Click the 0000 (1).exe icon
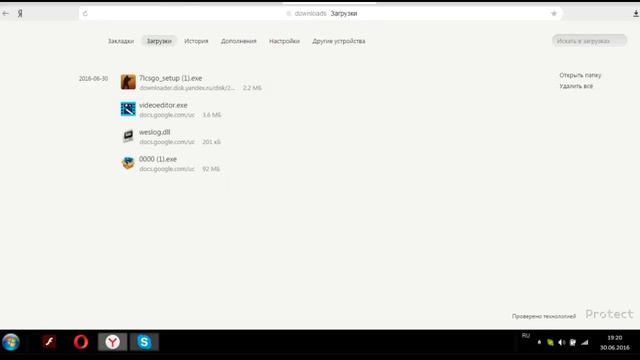Screen dimensions: 640x360 pos(128,163)
